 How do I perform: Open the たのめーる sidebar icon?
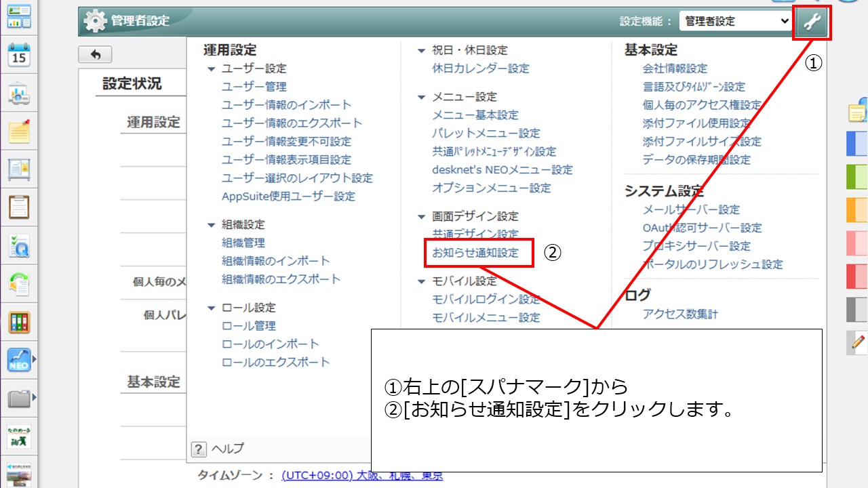click(x=19, y=436)
